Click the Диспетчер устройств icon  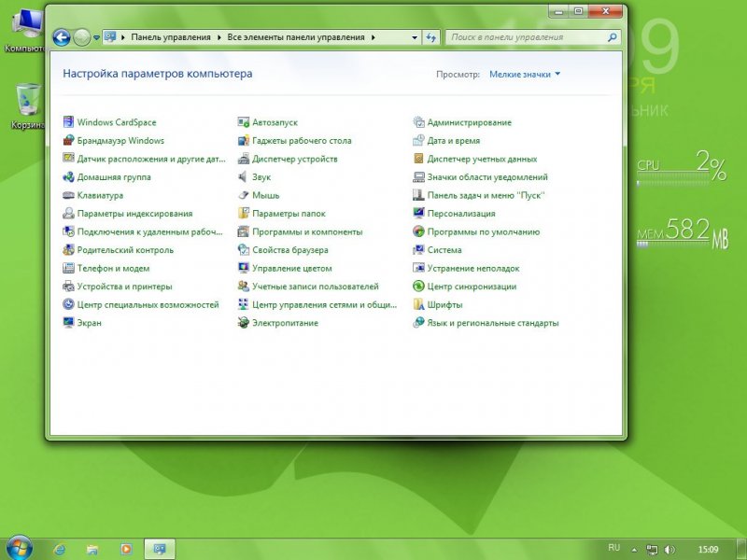pos(244,159)
